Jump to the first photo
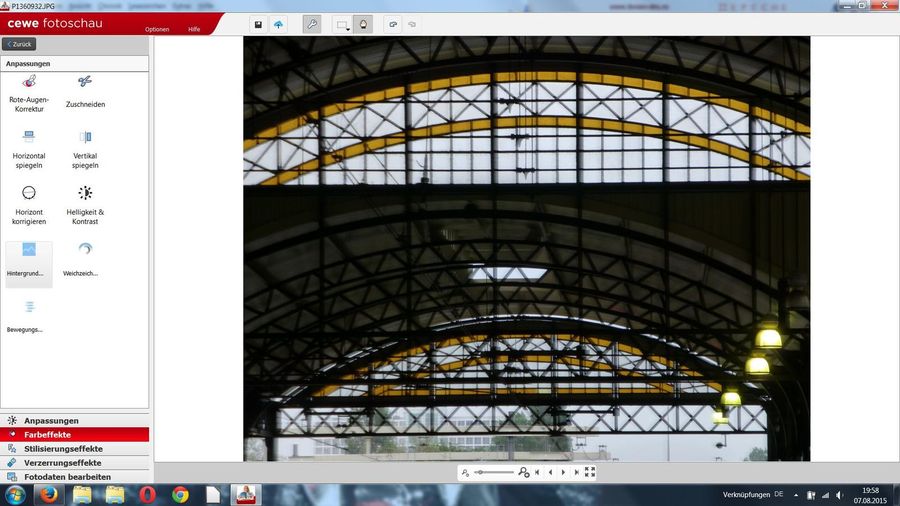 pyautogui.click(x=537, y=472)
